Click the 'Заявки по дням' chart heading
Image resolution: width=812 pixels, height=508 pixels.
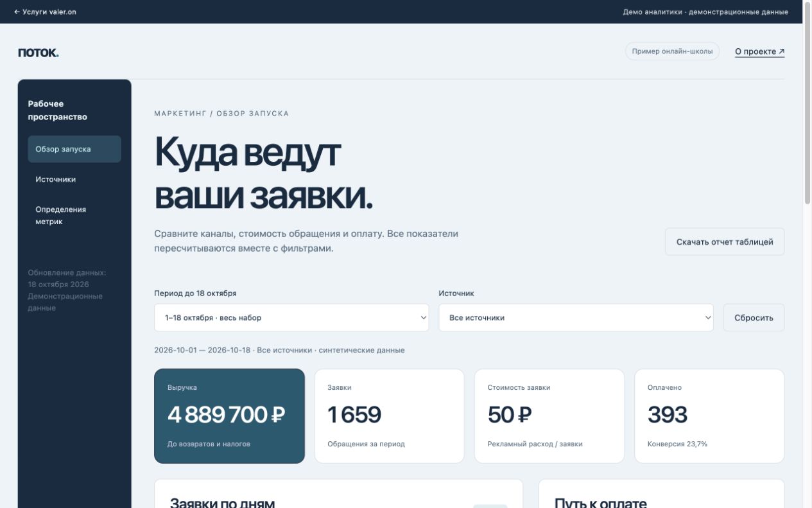(x=222, y=502)
